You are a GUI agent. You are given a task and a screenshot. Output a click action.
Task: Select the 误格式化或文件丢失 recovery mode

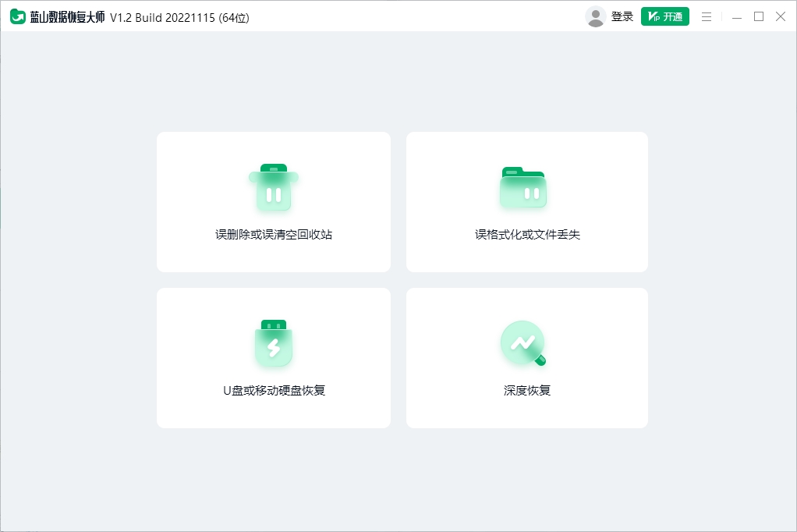tap(526, 201)
